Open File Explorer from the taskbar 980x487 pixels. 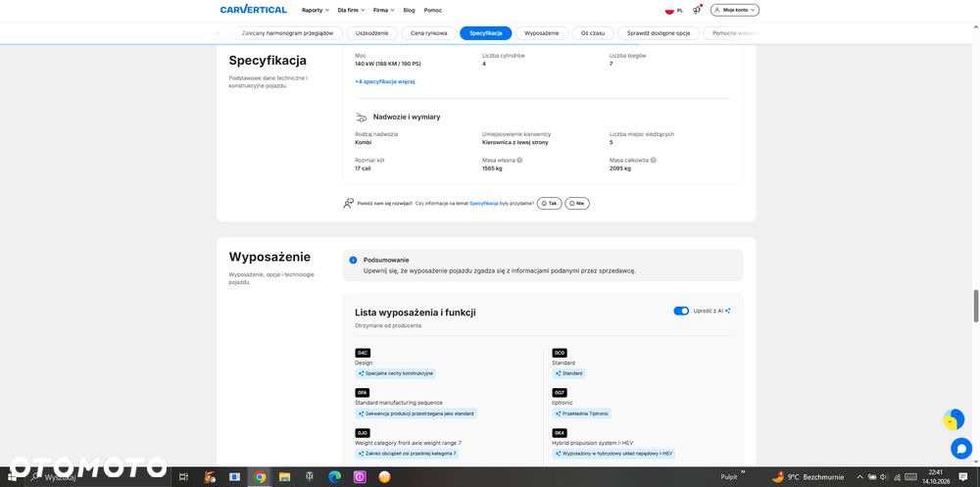284,477
